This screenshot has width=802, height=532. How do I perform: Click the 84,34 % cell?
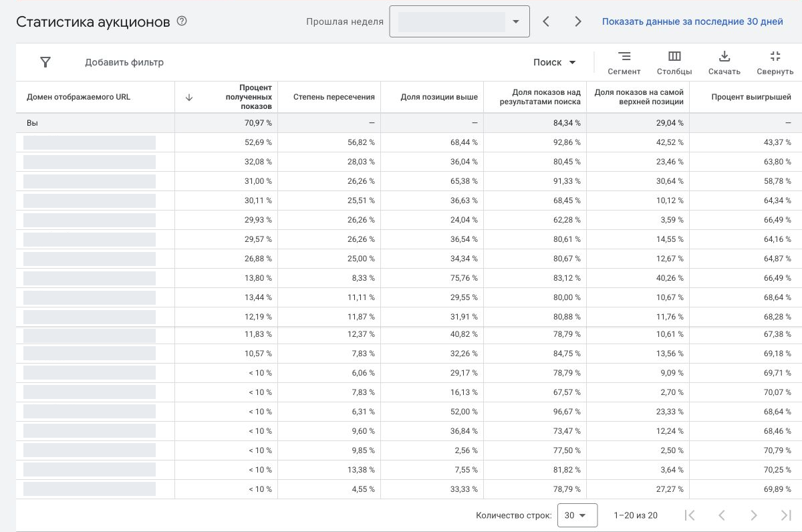tap(567, 123)
